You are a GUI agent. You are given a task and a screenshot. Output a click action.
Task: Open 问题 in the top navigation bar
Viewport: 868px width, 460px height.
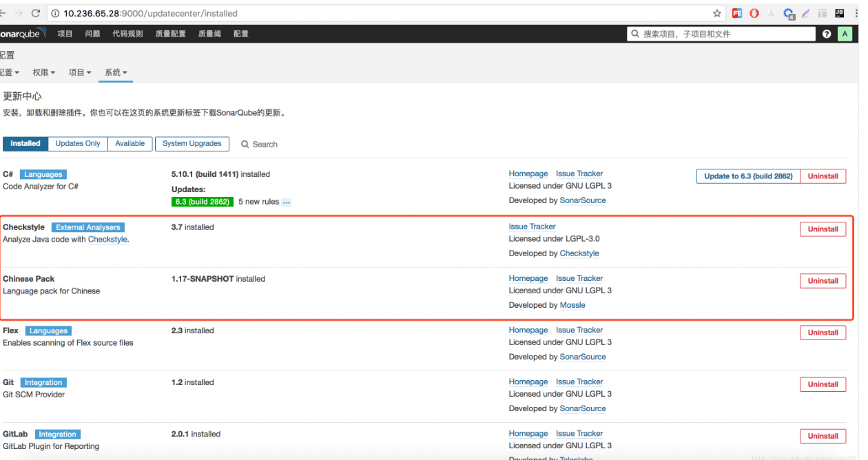[93, 34]
